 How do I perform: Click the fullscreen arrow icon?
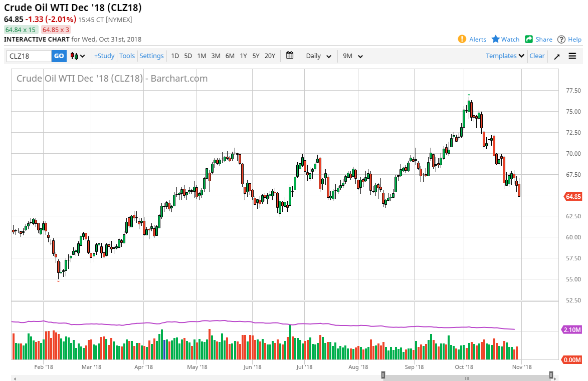point(556,56)
